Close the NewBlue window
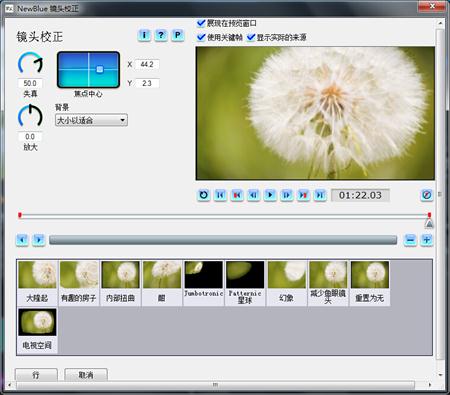The height and width of the screenshot is (395, 450). click(432, 6)
